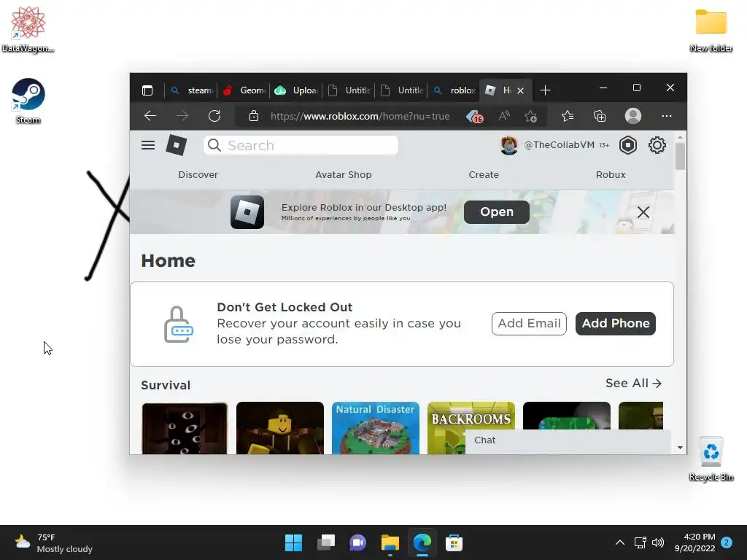The height and width of the screenshot is (560, 747).
Task: Open the yellow noob game thumbnail
Action: click(x=280, y=427)
